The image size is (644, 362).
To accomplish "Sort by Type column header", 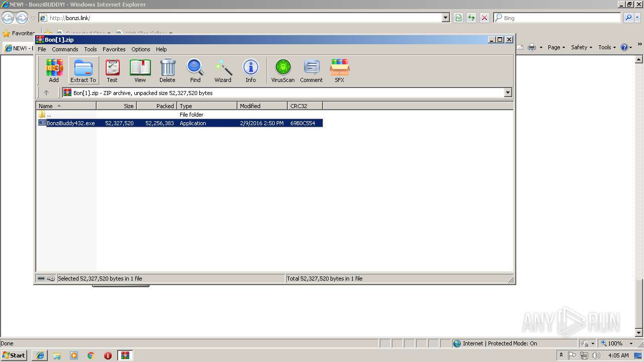I will point(207,106).
